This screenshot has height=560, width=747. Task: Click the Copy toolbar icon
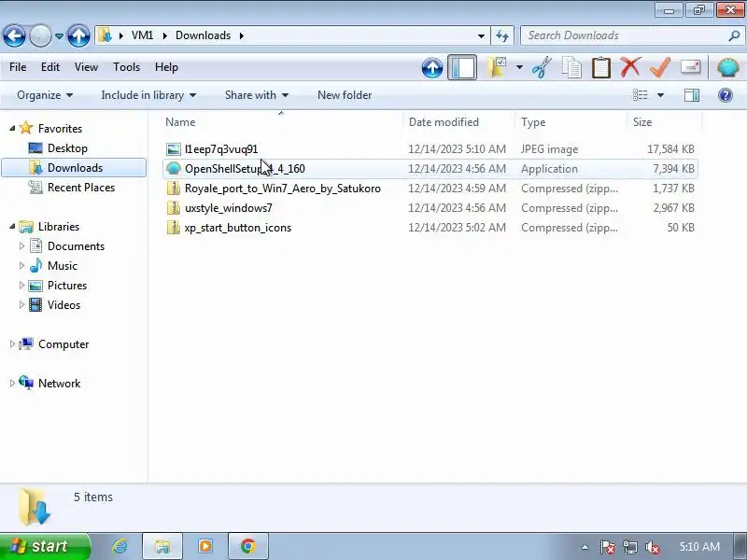click(x=571, y=67)
